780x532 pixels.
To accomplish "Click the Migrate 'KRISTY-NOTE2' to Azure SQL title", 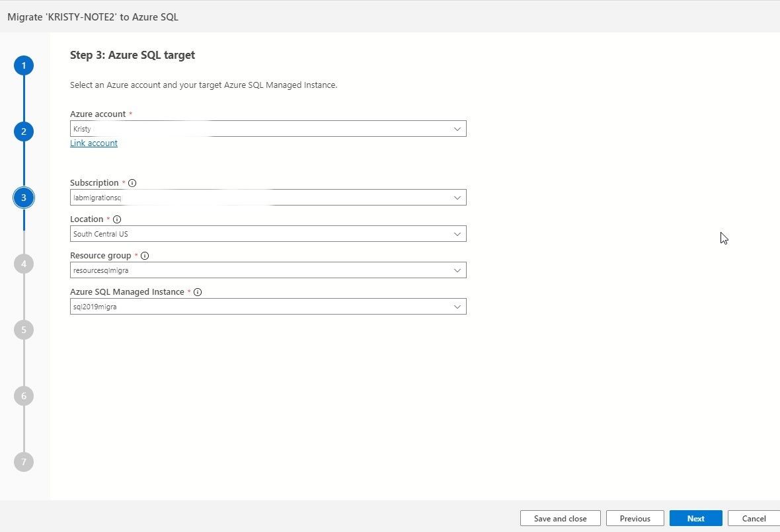I will point(93,17).
